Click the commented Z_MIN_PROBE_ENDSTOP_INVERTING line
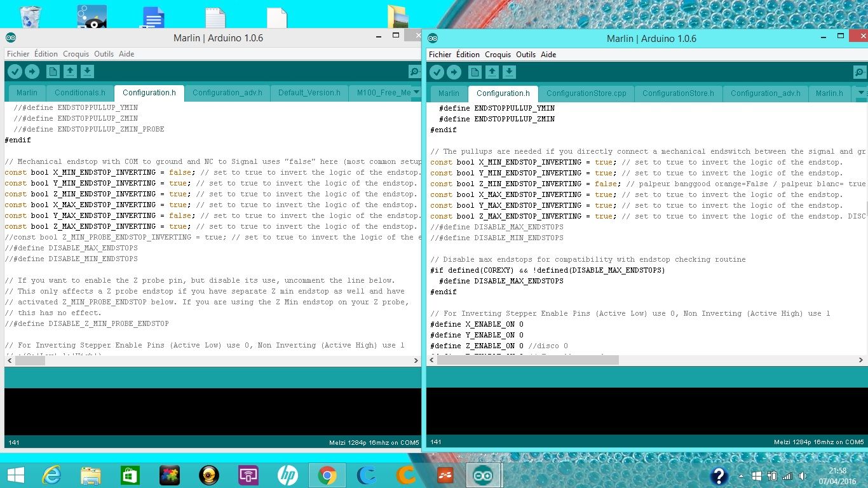The height and width of the screenshot is (488, 868). pos(213,237)
